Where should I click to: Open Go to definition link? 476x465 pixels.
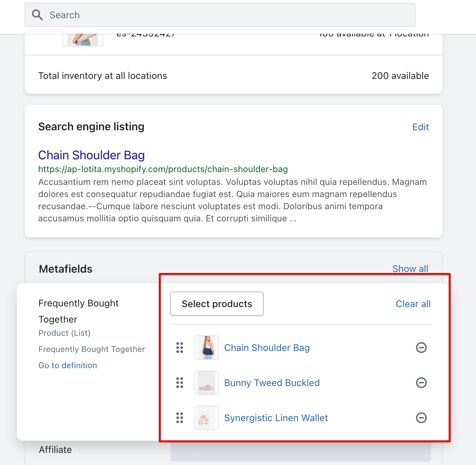(x=68, y=365)
